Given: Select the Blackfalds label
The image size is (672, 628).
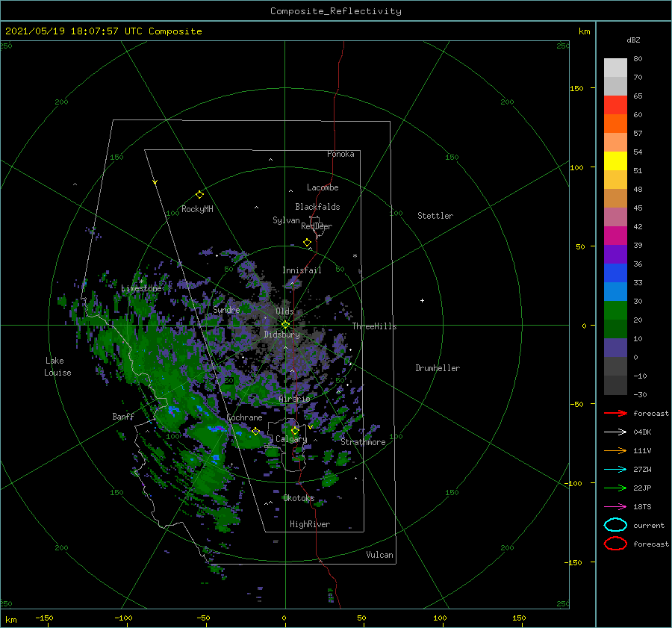Looking at the screenshot, I should click(x=317, y=207).
